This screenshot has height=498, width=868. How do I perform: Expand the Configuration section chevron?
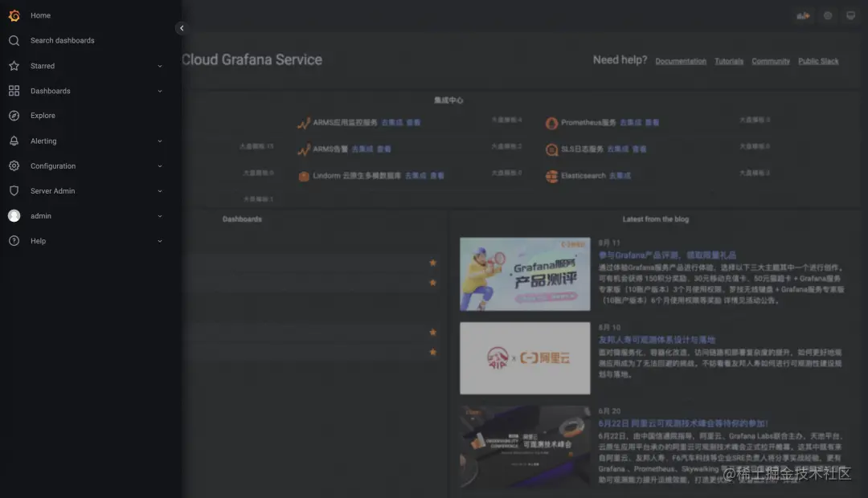click(x=159, y=166)
